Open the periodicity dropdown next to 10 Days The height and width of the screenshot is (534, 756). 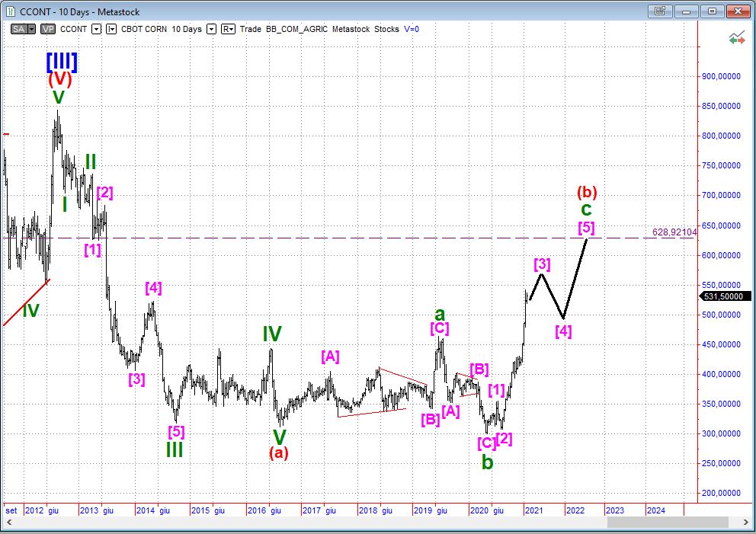[x=211, y=29]
